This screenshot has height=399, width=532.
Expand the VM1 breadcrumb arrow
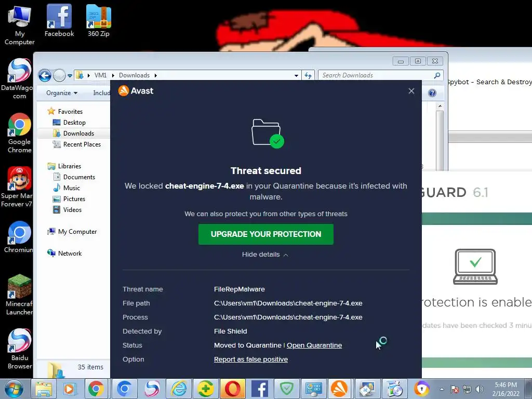point(113,75)
